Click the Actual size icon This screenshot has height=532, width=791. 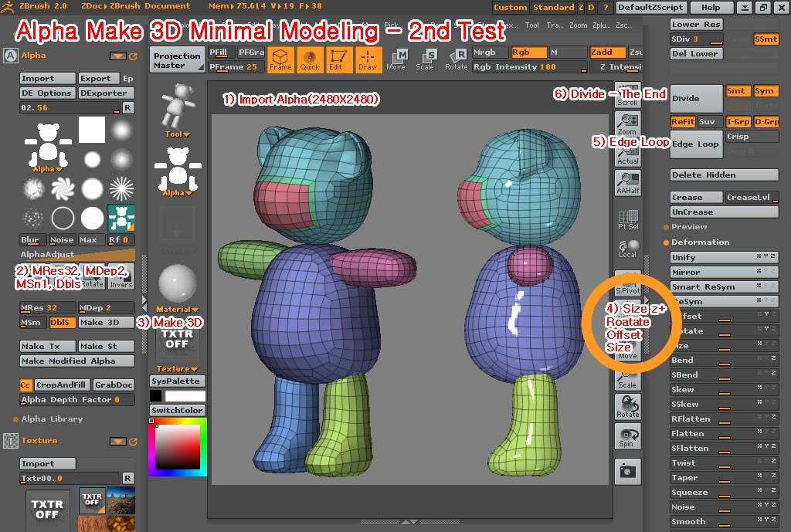(x=627, y=156)
